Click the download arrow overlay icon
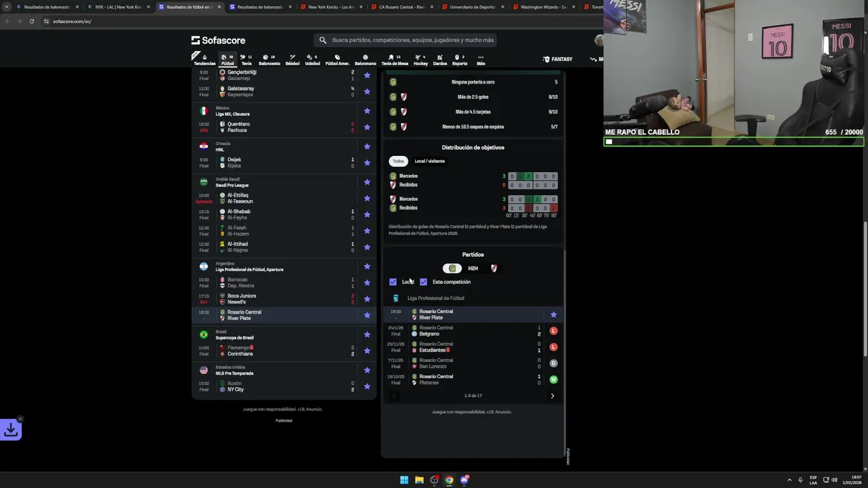868x488 pixels. pyautogui.click(x=11, y=430)
